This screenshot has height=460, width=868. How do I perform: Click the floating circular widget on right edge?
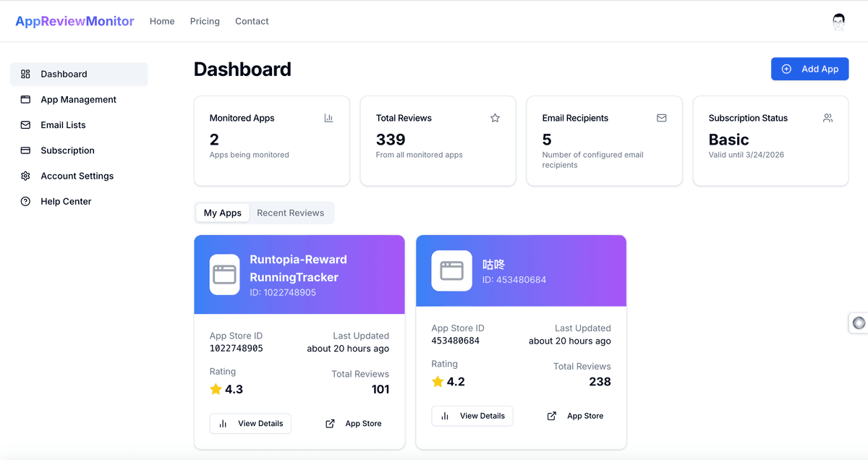coord(859,323)
